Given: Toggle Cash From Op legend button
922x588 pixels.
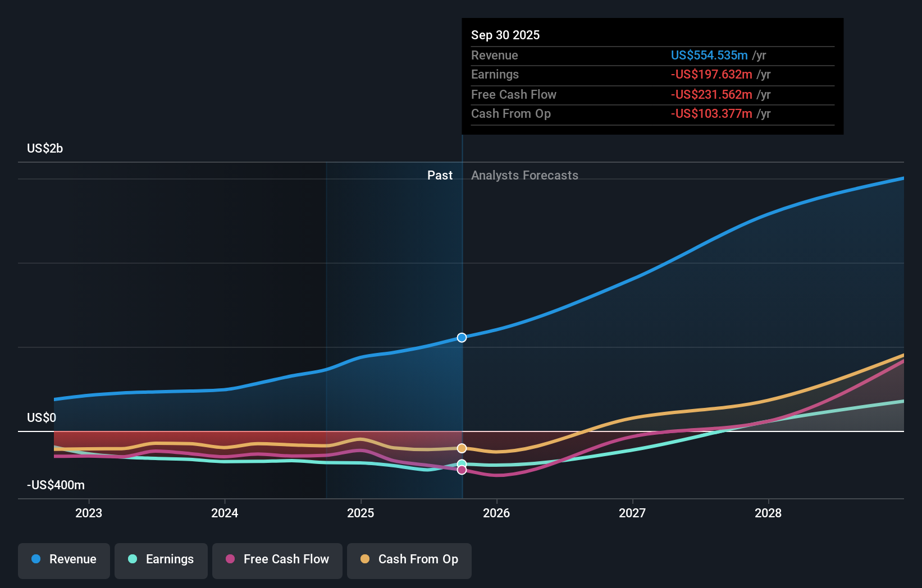Looking at the screenshot, I should [409, 560].
